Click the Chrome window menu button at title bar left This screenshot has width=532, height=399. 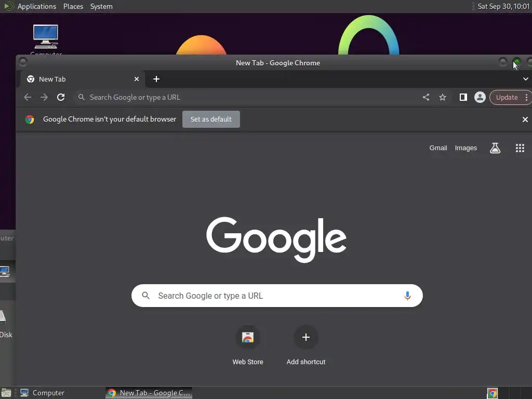point(23,62)
